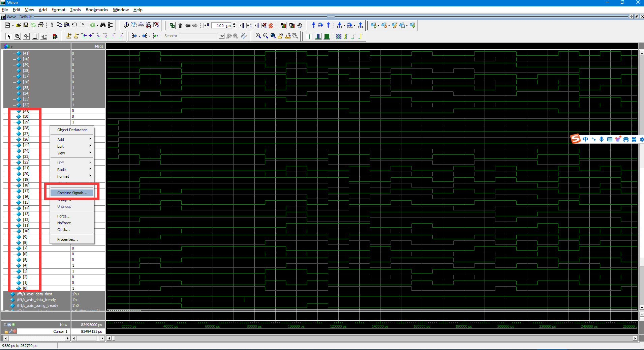The width and height of the screenshot is (644, 350).
Task: Click the Step Over curved arrow icon
Action: click(321, 25)
